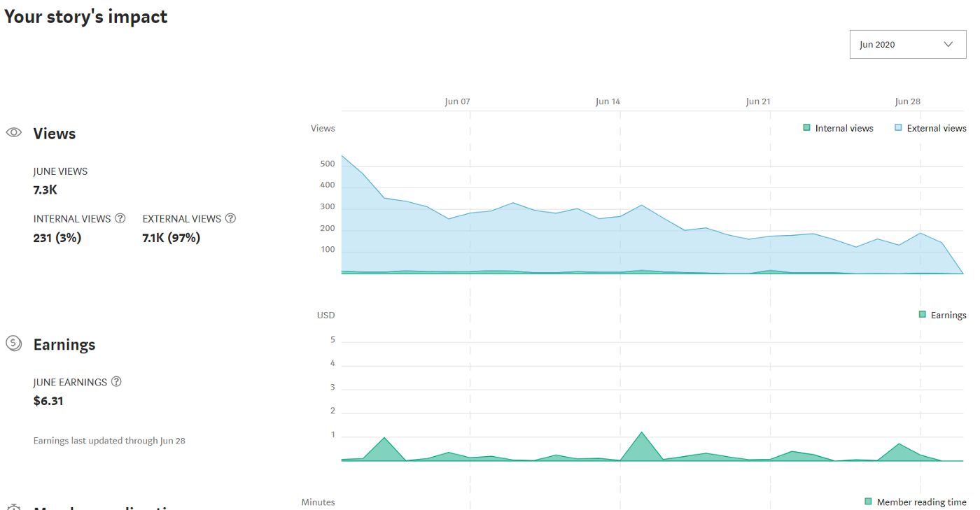Select the External views legend label
Viewport: 980px width, 510px height.
pyautogui.click(x=937, y=128)
